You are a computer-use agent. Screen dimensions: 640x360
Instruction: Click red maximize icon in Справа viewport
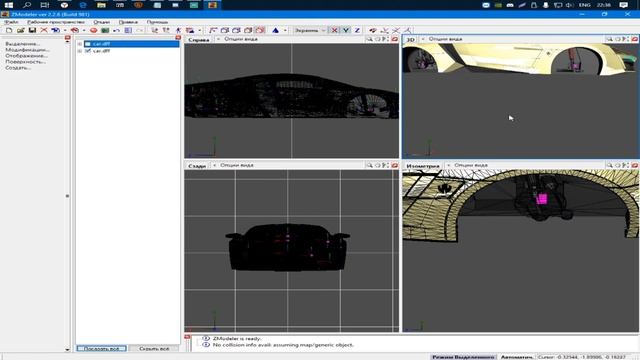click(x=395, y=39)
